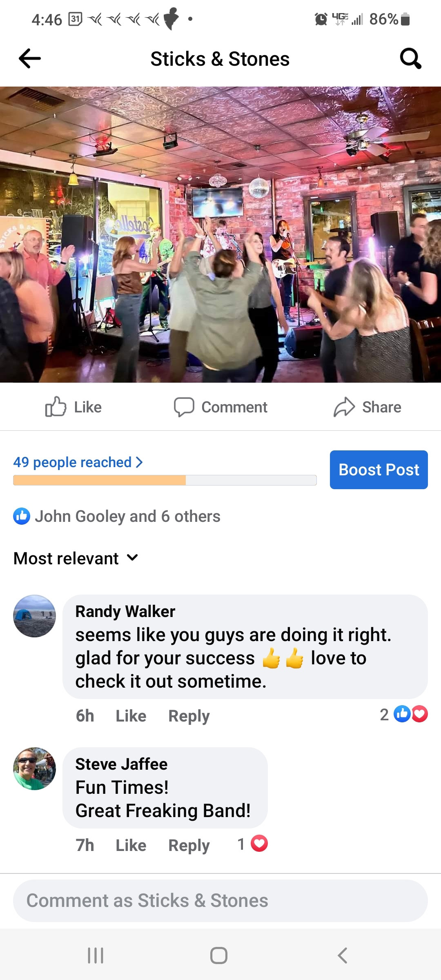The image size is (441, 980).
Task: Tap the Like thumbs-up under the photo
Action: [x=56, y=407]
